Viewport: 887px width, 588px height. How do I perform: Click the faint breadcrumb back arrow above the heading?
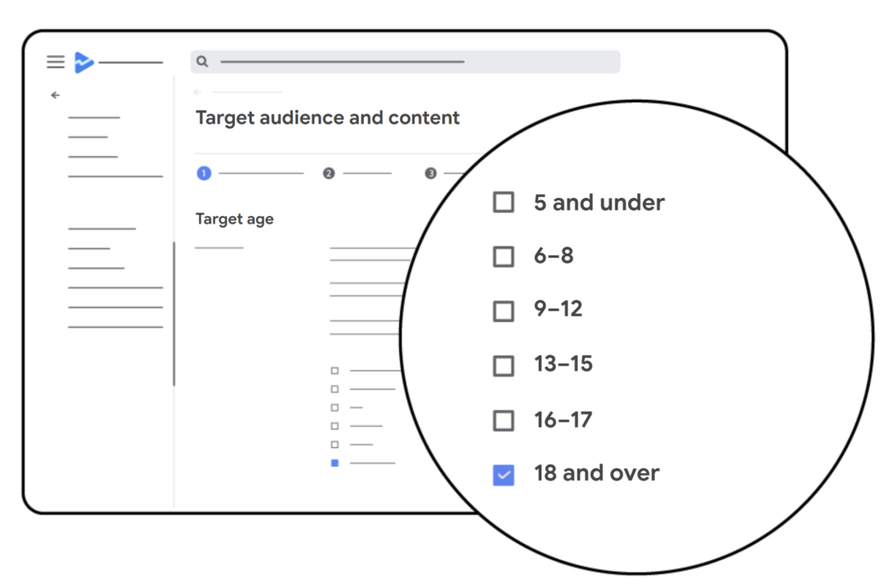pyautogui.click(x=197, y=92)
